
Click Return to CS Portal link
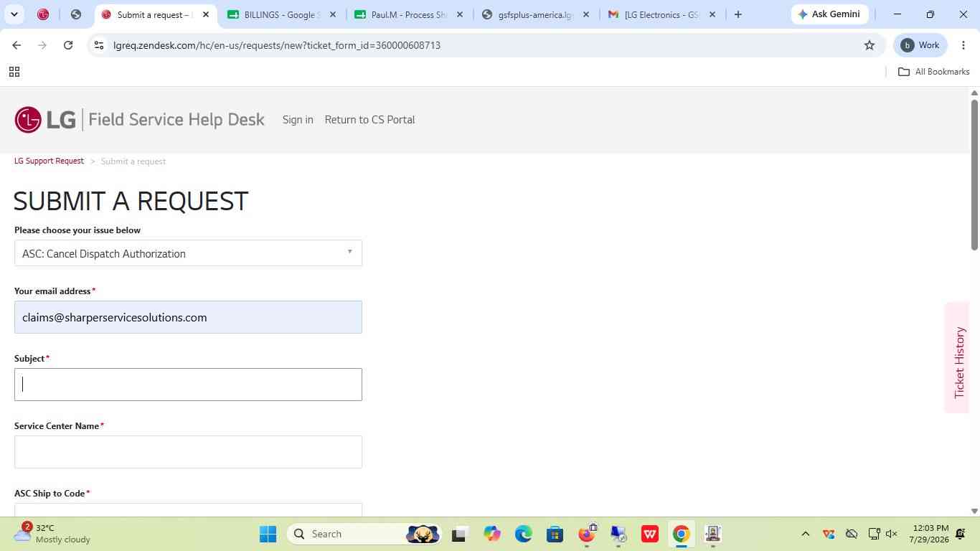click(369, 120)
